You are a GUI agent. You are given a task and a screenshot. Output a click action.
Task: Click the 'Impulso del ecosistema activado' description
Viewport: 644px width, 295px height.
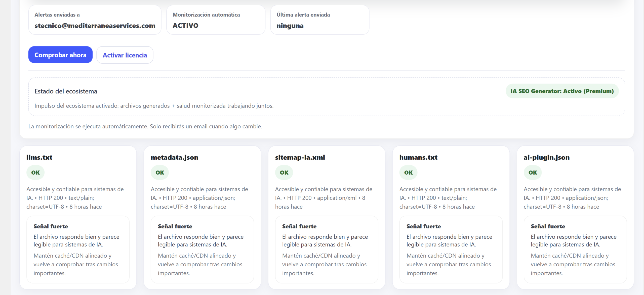click(x=154, y=106)
